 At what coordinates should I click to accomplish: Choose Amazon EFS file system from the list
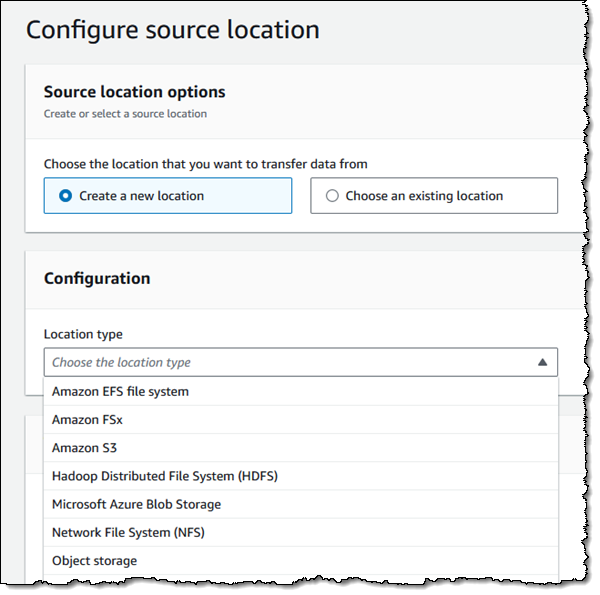click(120, 392)
